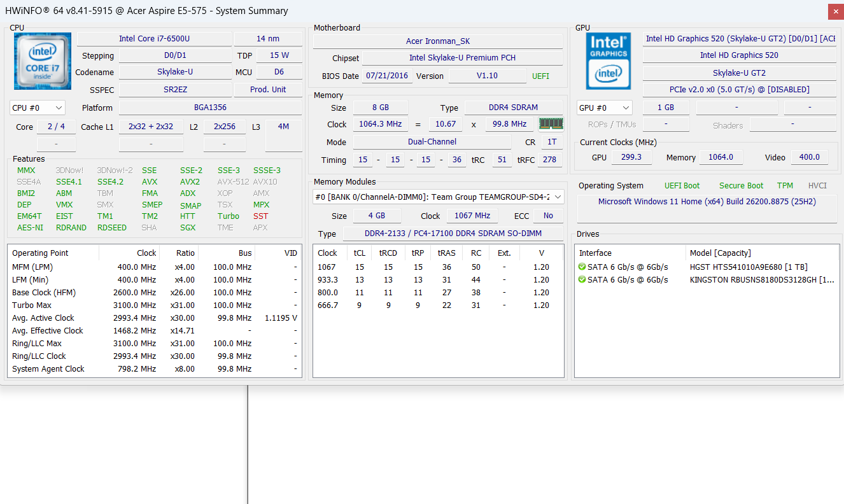This screenshot has width=844, height=504.
Task: Click the Prod. Unit field
Action: pos(269,89)
